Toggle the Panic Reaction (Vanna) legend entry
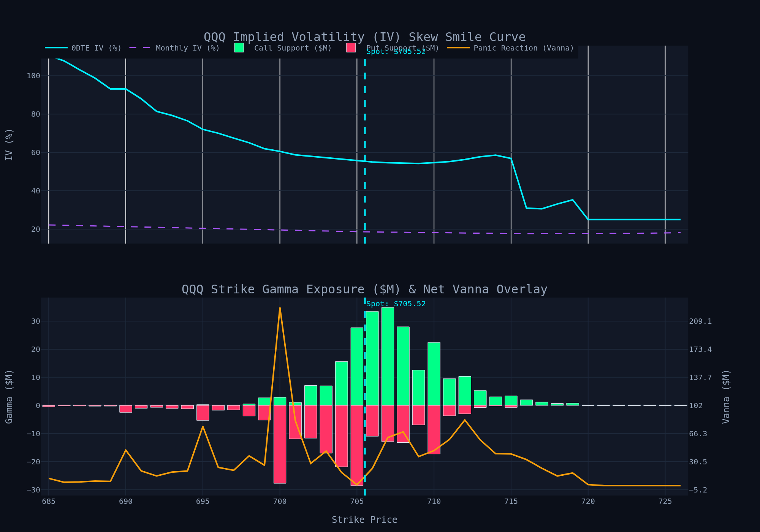 pyautogui.click(x=511, y=48)
